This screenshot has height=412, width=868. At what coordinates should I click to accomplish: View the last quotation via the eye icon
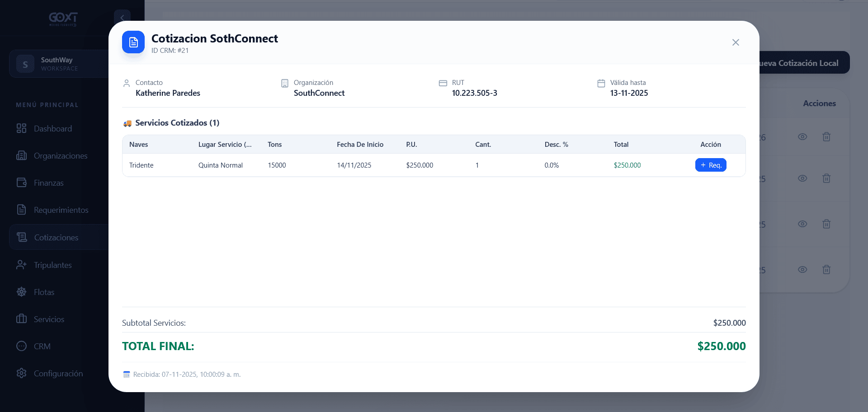(x=802, y=269)
